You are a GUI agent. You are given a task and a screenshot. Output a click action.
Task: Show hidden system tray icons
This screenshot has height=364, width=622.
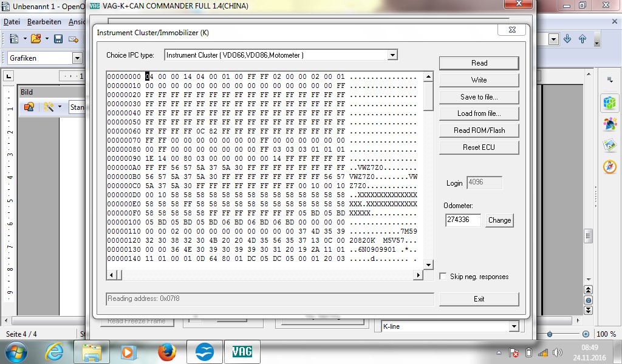(499, 352)
